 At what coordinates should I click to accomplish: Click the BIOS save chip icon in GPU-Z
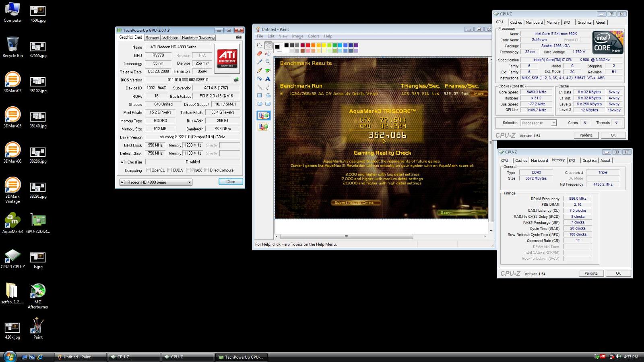pyautogui.click(x=236, y=80)
